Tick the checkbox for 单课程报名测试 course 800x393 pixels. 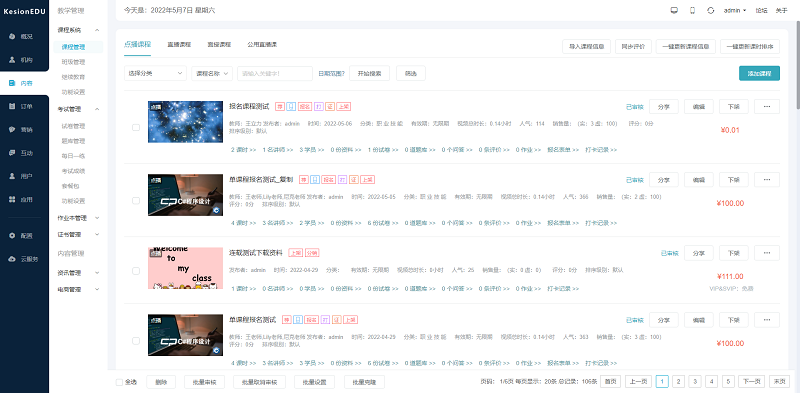tap(136, 341)
